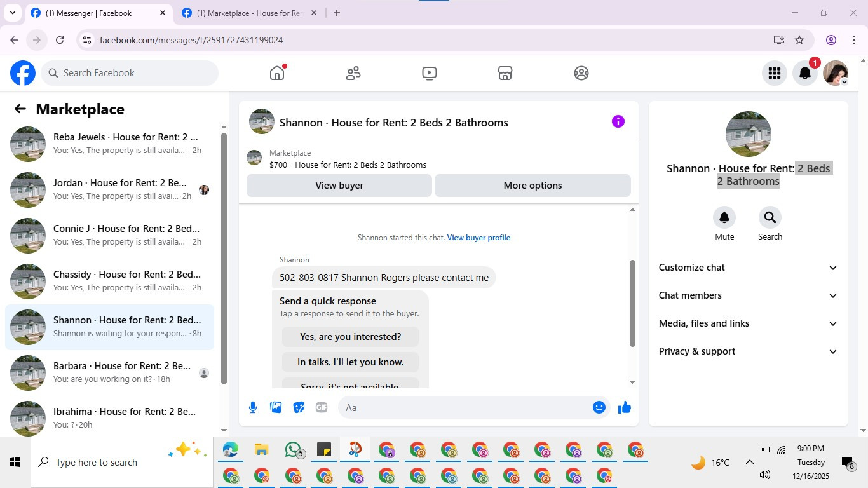The image size is (868, 488).
Task: Reload the page in the browser
Action: pos(60,40)
